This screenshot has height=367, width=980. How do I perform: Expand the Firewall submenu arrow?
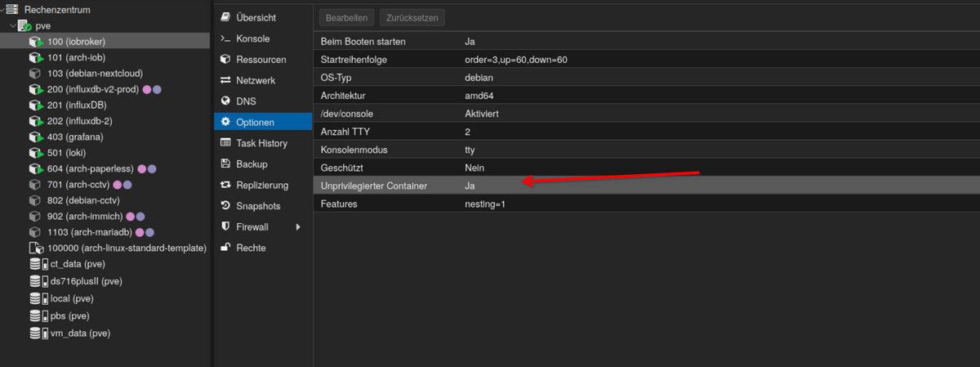298,226
